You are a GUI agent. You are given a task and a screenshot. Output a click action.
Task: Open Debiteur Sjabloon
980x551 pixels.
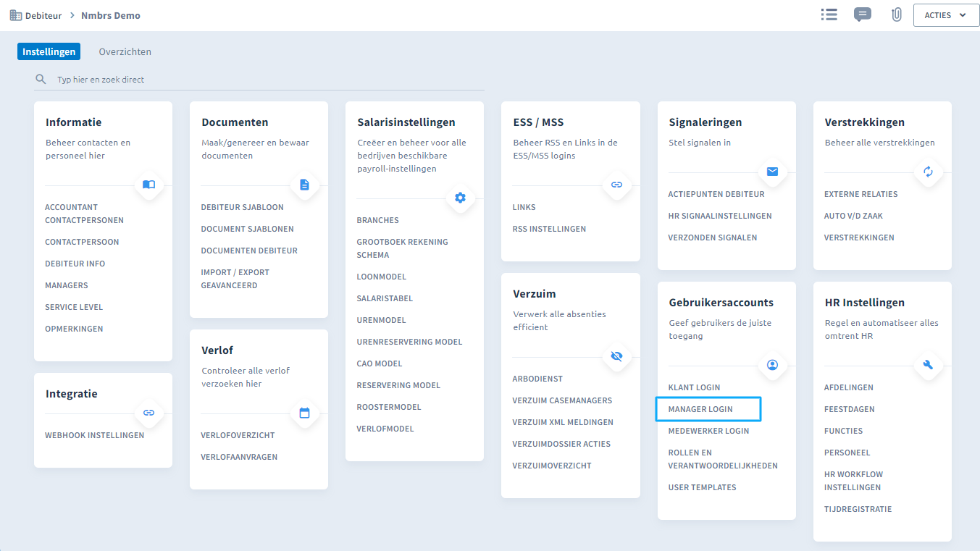[x=242, y=207]
